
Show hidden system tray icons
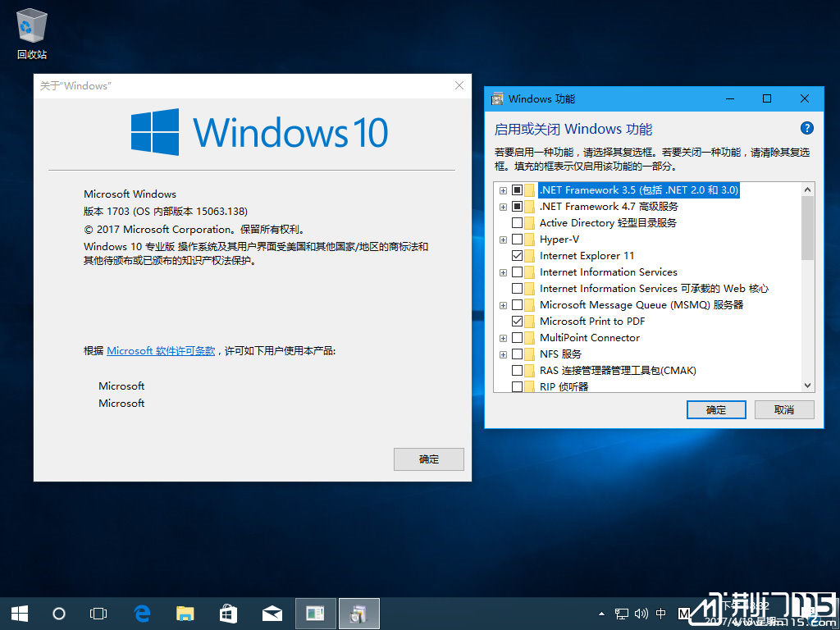(601, 614)
